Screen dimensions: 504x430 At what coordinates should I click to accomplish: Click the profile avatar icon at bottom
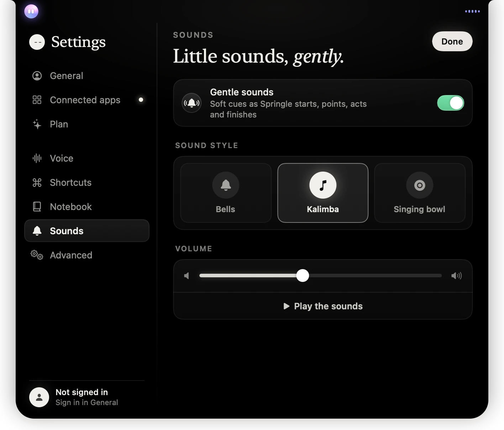click(x=39, y=397)
